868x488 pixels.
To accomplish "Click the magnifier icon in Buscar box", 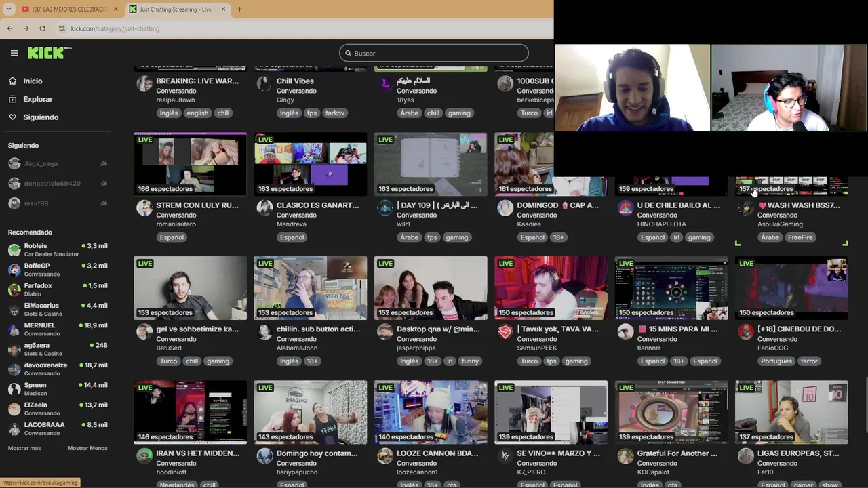I will tap(349, 53).
